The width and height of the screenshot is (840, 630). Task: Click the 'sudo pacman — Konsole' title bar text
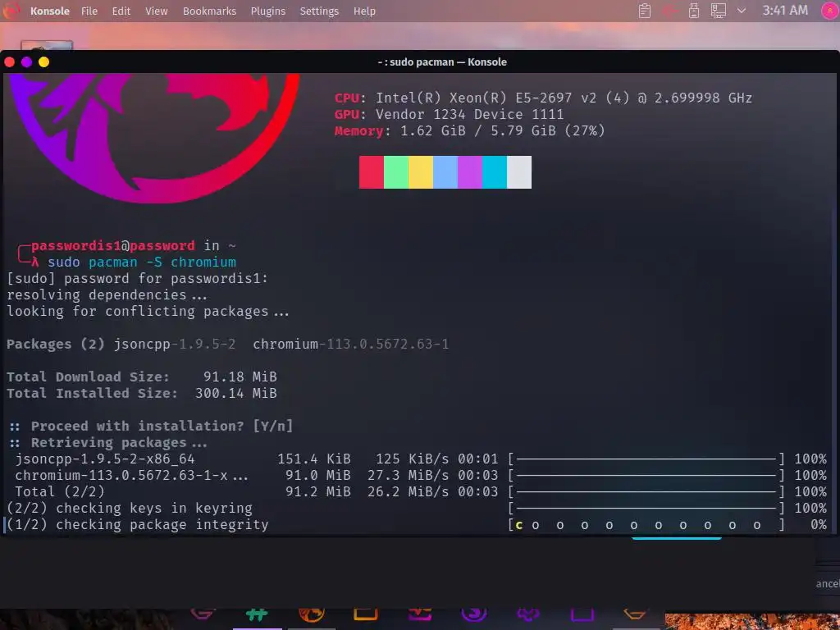(442, 62)
